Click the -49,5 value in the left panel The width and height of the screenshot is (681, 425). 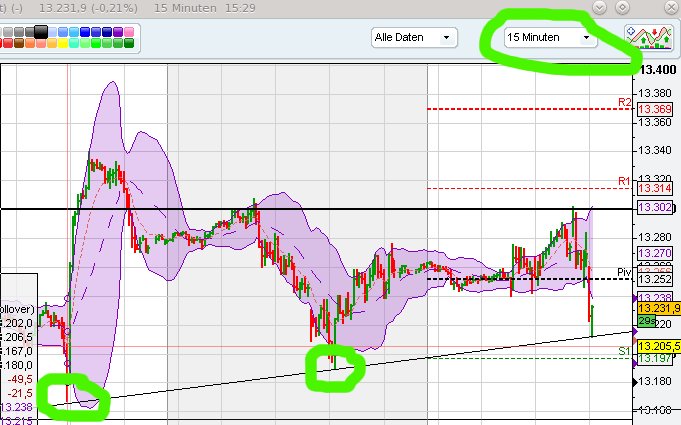20,379
